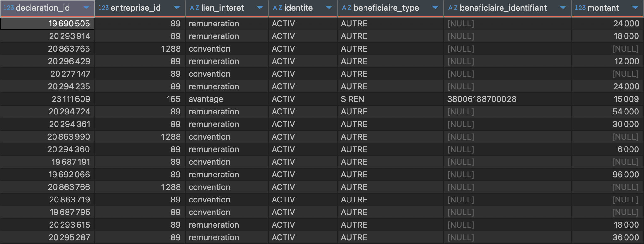Click the SIREN beneficiaire_type cell
Image resolution: width=644 pixels, height=244 pixels.
coord(353,99)
